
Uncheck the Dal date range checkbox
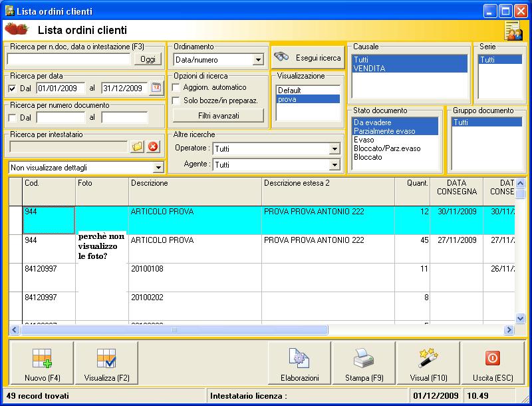pos(13,89)
